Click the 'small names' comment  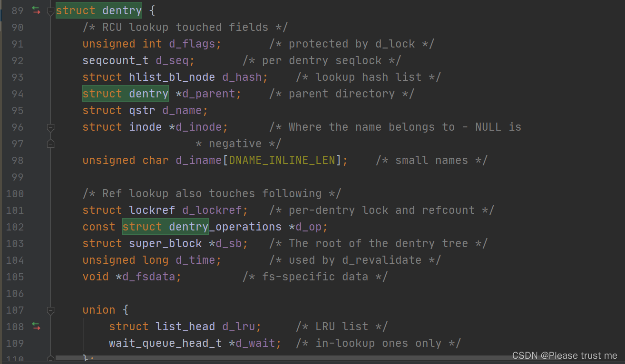[432, 160]
